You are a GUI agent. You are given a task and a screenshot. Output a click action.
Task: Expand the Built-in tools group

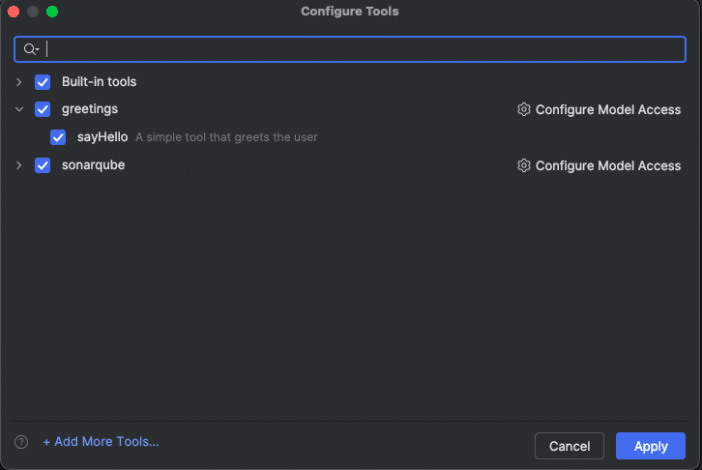point(19,82)
